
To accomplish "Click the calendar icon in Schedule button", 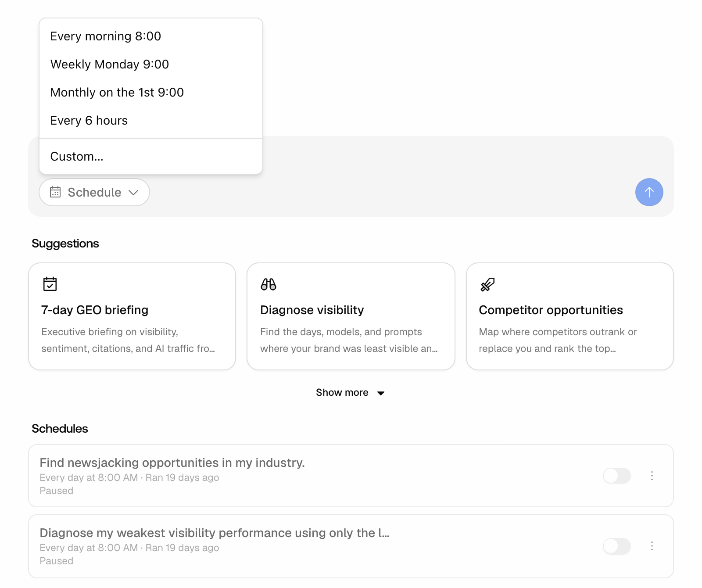I will (55, 192).
